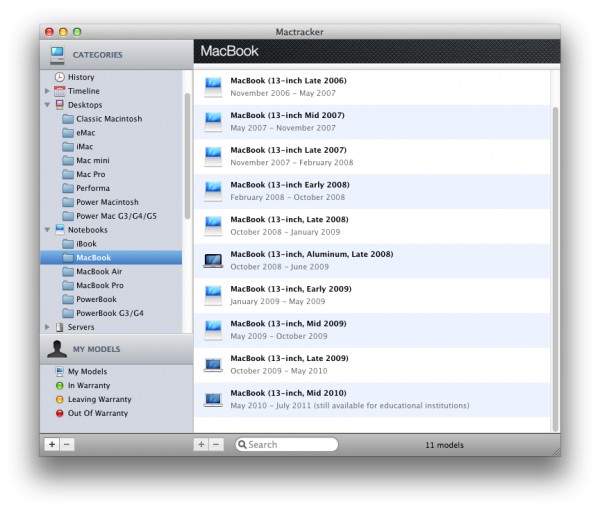This screenshot has height=511, width=600.
Task: Click the '11 models' status text
Action: point(444,445)
